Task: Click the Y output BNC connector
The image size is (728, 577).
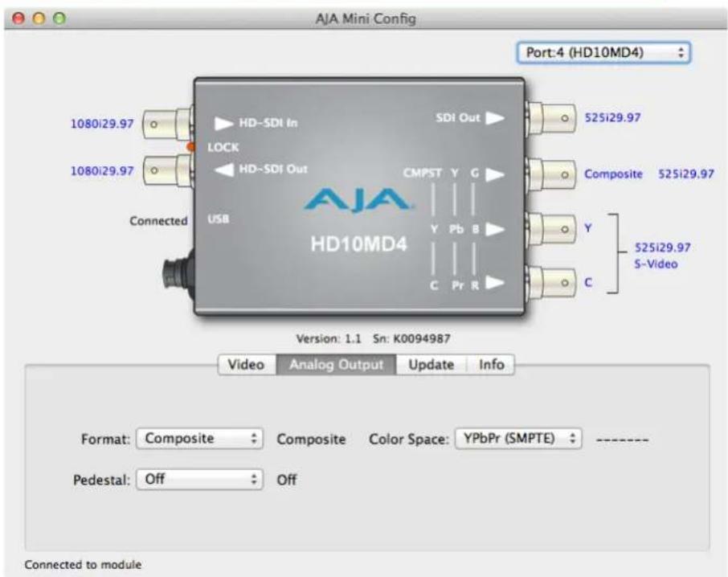Action: tap(551, 229)
